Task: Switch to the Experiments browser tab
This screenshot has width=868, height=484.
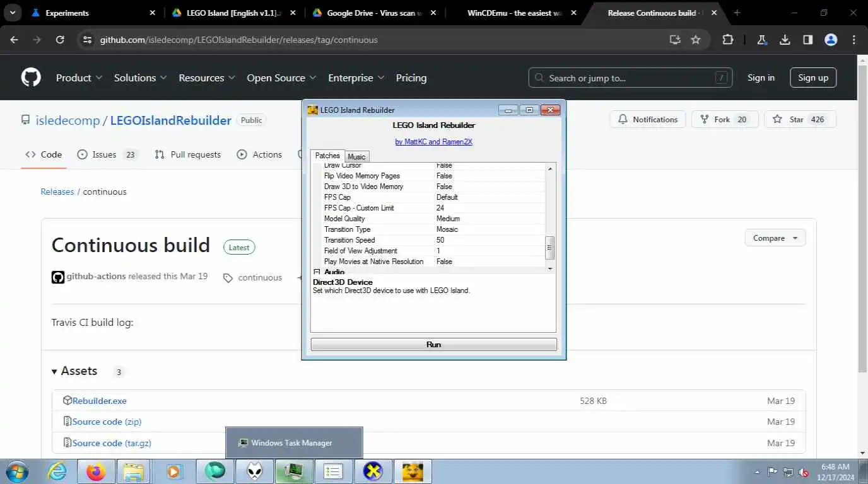Action: 93,13
